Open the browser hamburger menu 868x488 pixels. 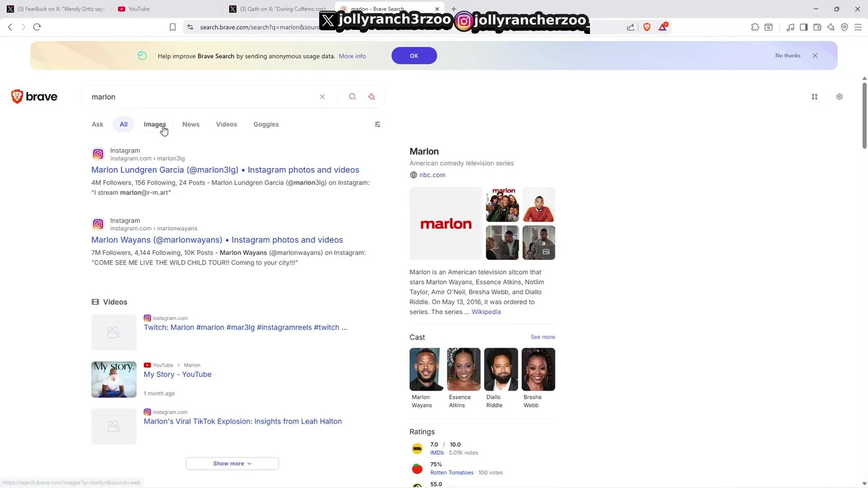[859, 27]
